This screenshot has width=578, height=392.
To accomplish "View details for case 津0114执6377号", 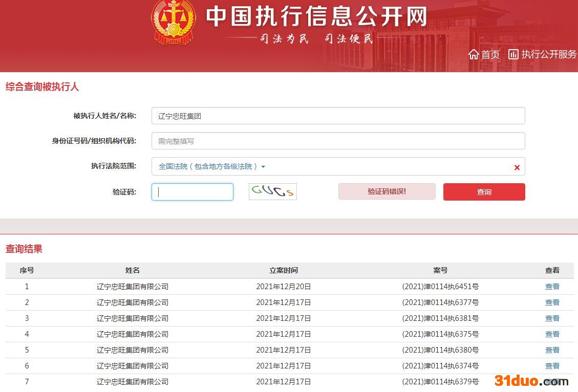I will pos(552,302).
